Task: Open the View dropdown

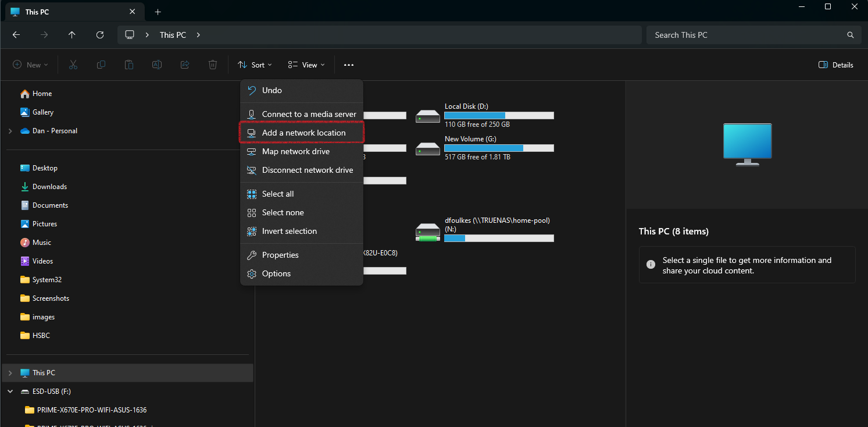Action: pyautogui.click(x=306, y=65)
